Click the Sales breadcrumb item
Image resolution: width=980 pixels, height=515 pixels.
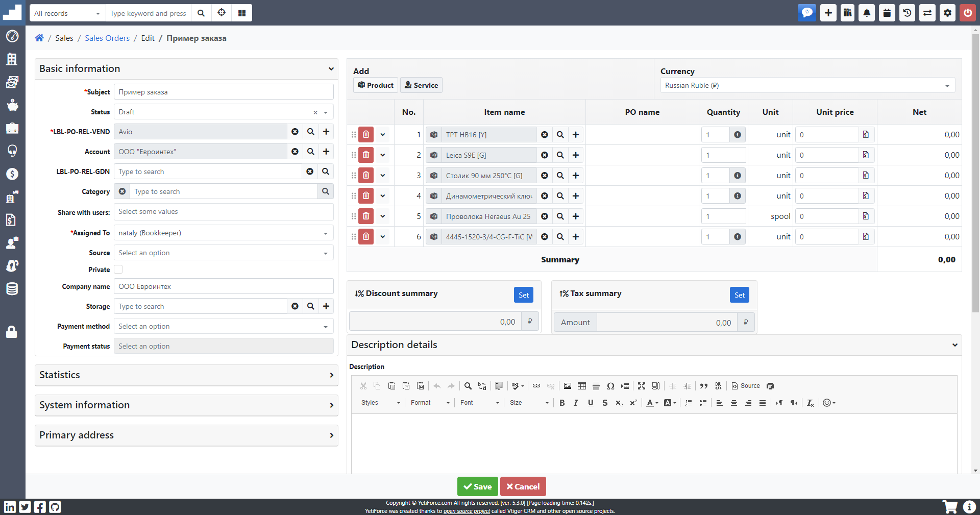(64, 38)
